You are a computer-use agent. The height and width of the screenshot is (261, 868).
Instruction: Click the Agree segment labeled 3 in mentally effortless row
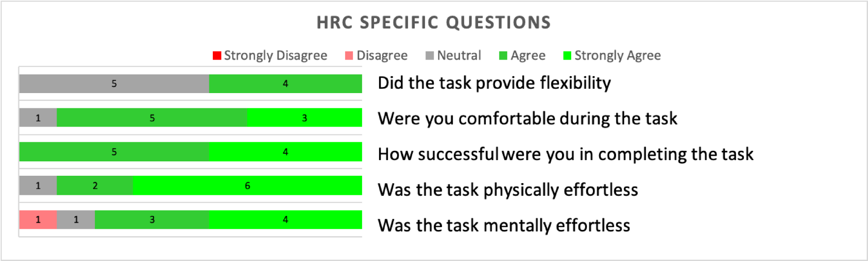152,220
